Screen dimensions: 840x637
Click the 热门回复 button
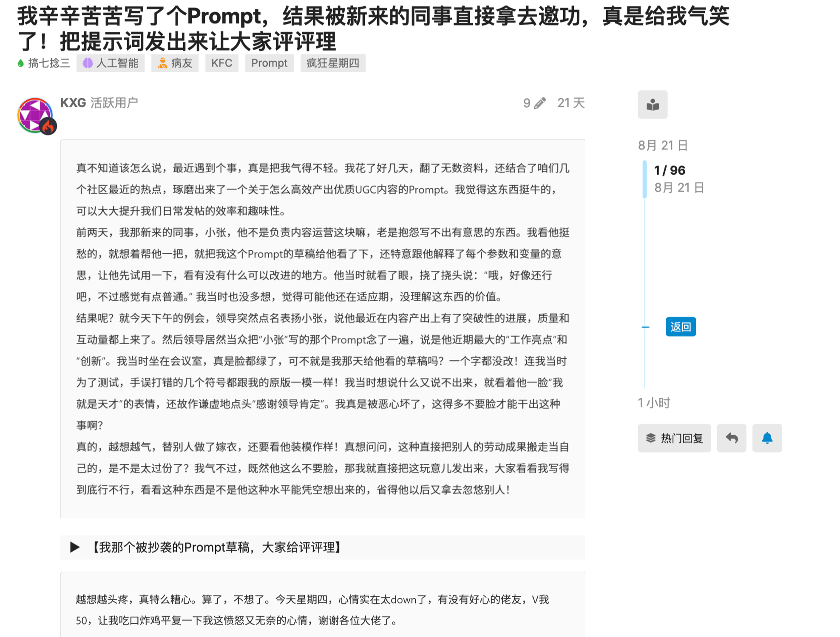click(674, 438)
